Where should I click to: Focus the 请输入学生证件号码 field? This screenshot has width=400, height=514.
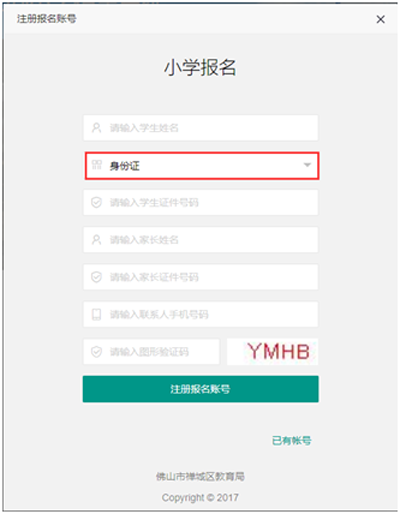pos(201,202)
